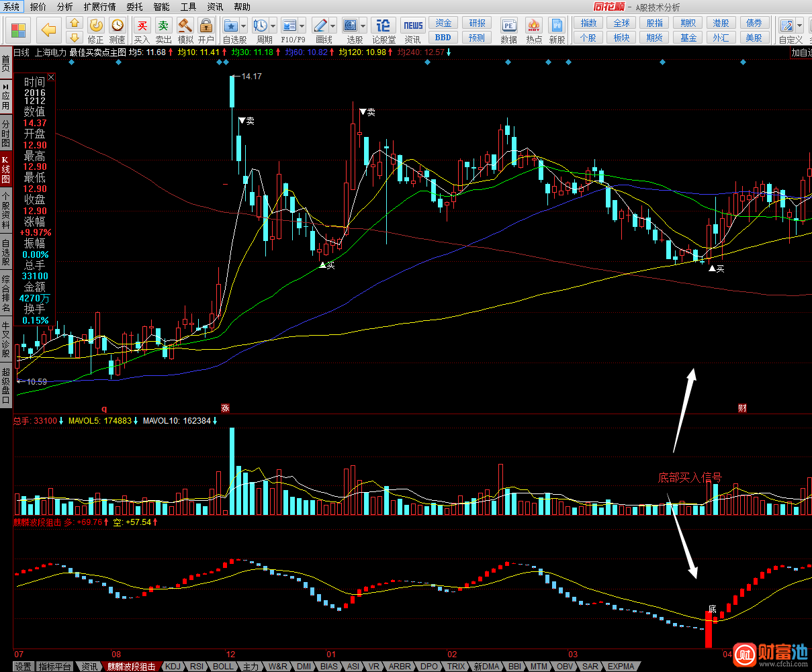Switch to the 分时图 side tab
The image size is (812, 672).
6,134
